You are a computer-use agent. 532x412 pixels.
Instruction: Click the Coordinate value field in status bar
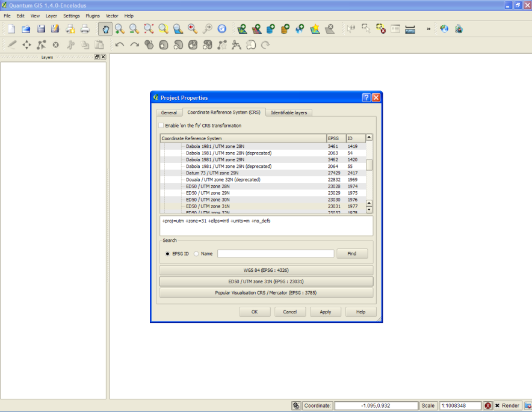(x=376, y=405)
